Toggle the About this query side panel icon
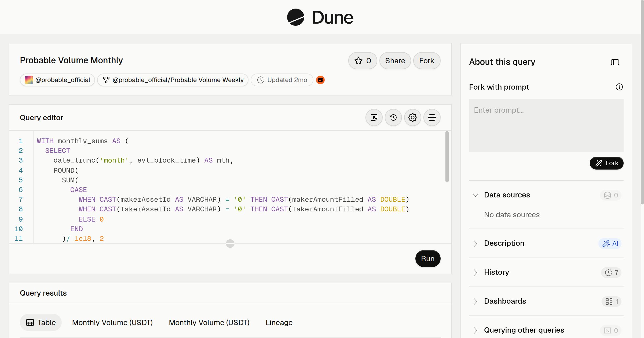Screen dimensions: 644x338 pyautogui.click(x=615, y=62)
